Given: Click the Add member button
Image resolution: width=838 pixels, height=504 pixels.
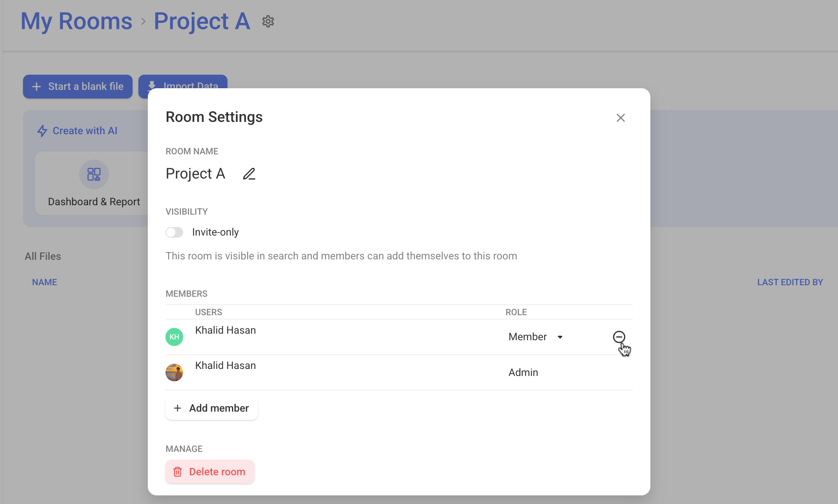Looking at the screenshot, I should [211, 408].
